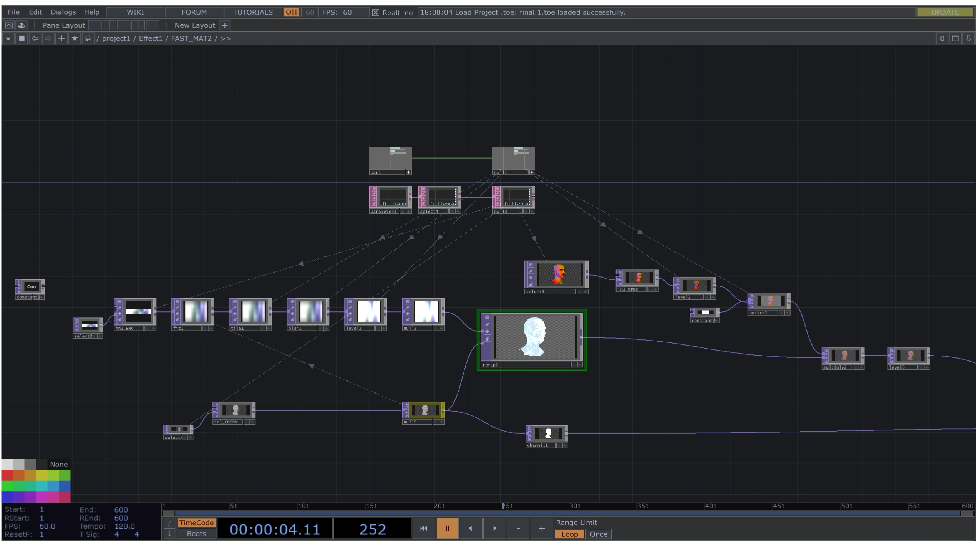Switch timeline display to TimeCode
The image size is (980, 544).
point(196,523)
